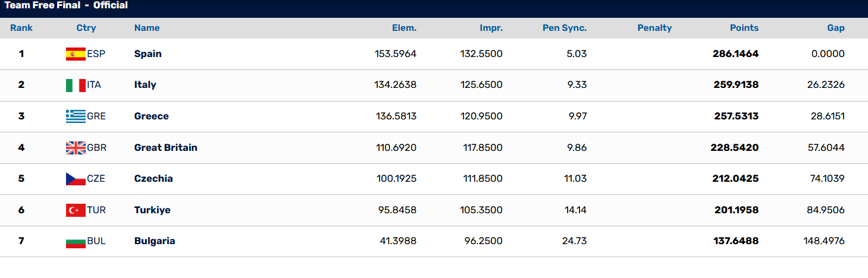Viewport: 868px width, 278px height.
Task: Select Italy's total points 259.9138
Action: pos(736,85)
